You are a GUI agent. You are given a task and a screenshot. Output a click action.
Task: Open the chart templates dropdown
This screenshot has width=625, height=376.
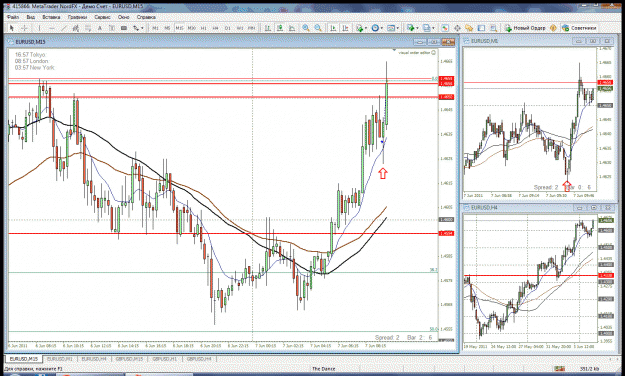(x=393, y=28)
